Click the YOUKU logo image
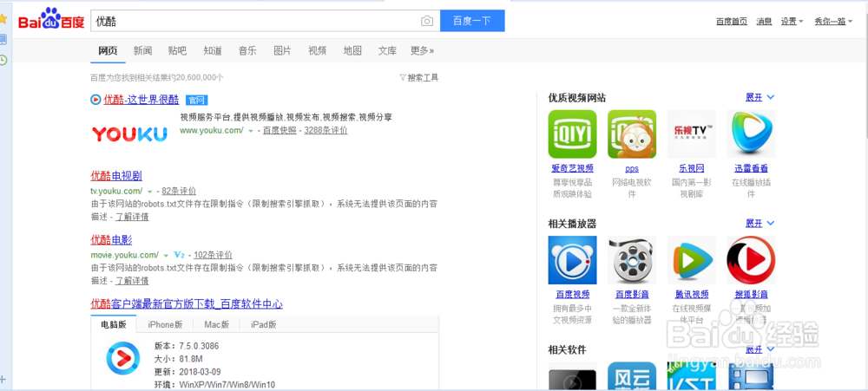The width and height of the screenshot is (868, 391). point(129,134)
